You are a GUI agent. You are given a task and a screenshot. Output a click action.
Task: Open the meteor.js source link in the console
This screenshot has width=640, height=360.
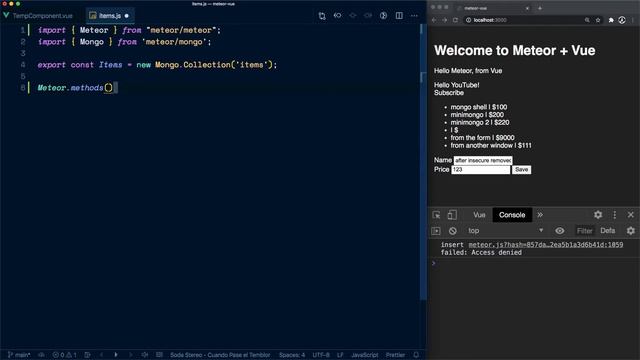546,245
